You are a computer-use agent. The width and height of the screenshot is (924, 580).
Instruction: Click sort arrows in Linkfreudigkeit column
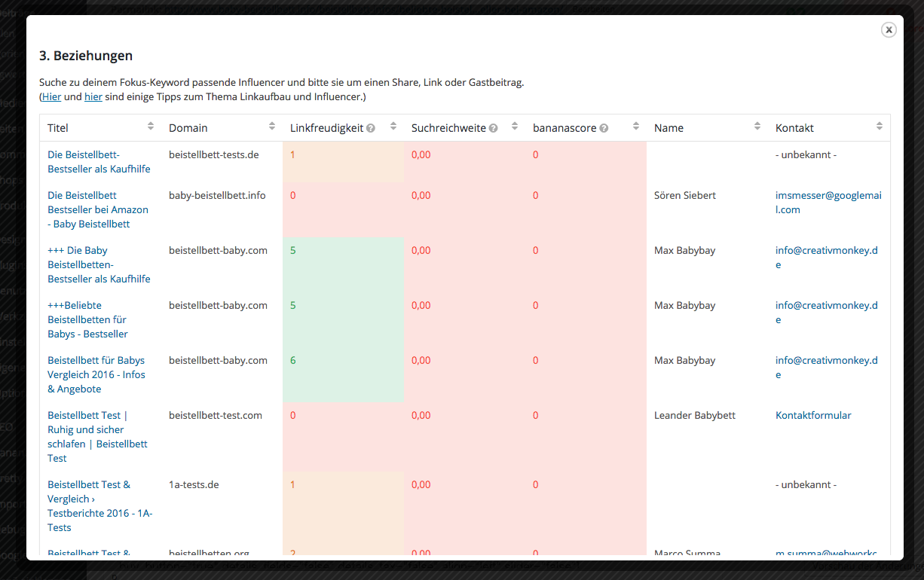[x=393, y=127]
